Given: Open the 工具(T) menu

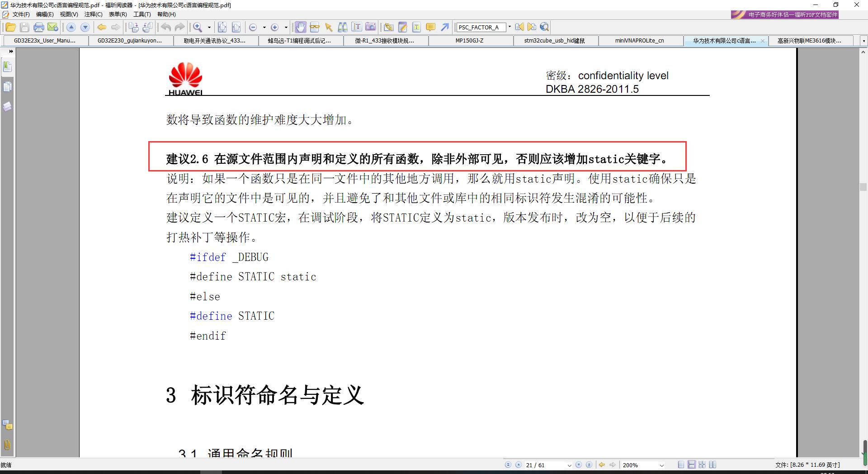Looking at the screenshot, I should 142,14.
